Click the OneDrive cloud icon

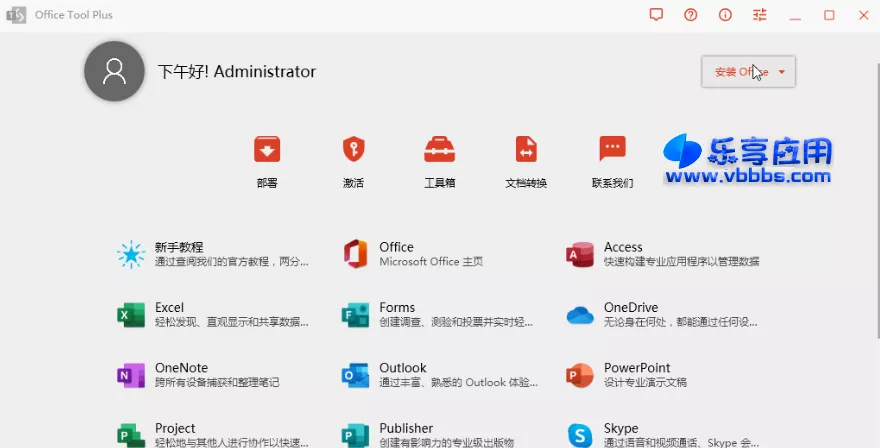(580, 316)
